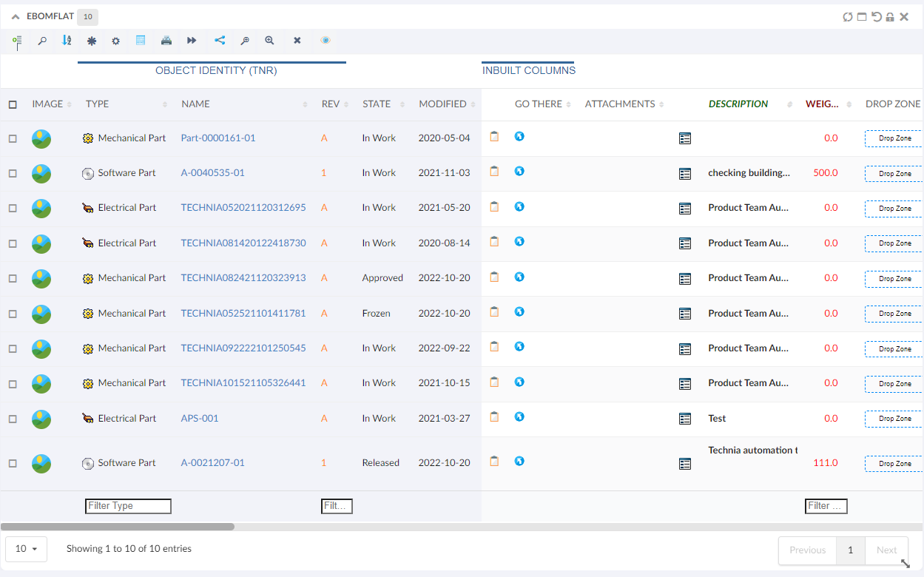Screen dimensions: 924x577
Task: Click the sort A-Z toolbar icon
Action: tap(67, 41)
